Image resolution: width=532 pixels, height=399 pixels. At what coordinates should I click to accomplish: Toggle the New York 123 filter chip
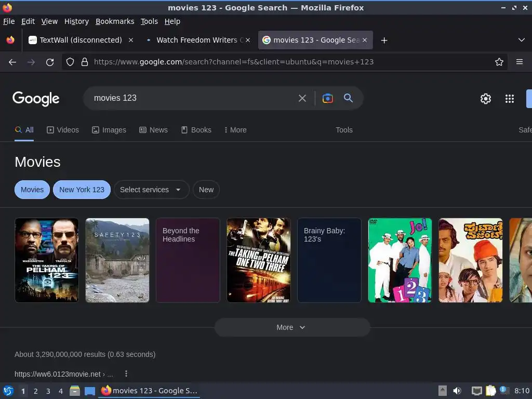[x=82, y=190]
